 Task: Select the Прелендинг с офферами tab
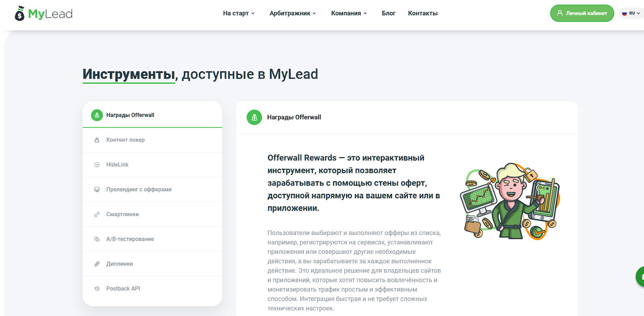pos(152,189)
